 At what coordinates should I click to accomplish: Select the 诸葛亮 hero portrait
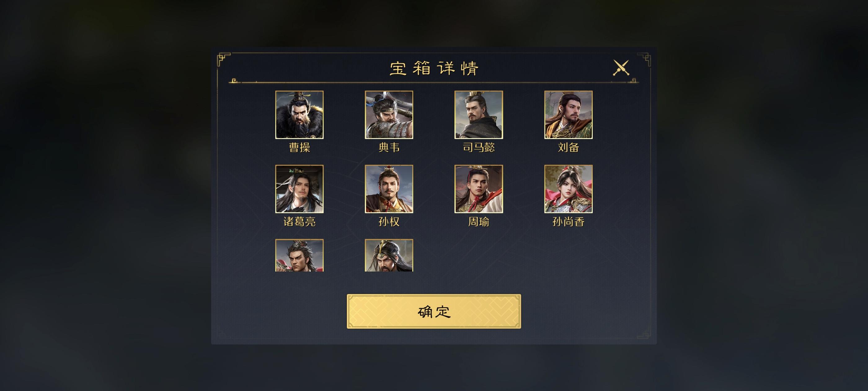299,189
